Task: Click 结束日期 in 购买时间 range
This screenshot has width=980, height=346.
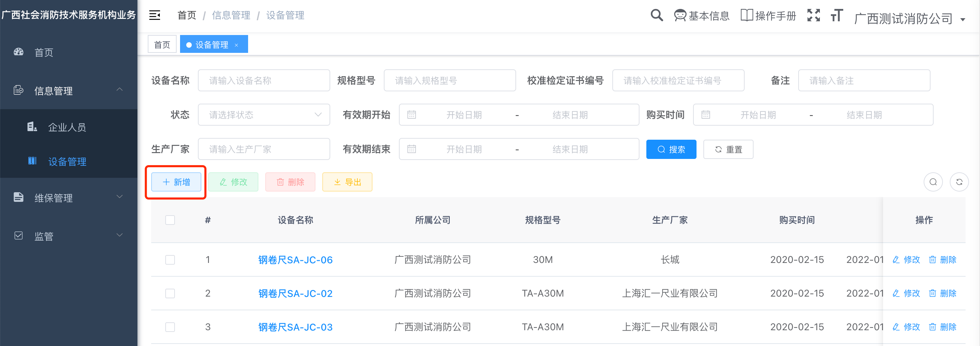Action: pos(864,115)
